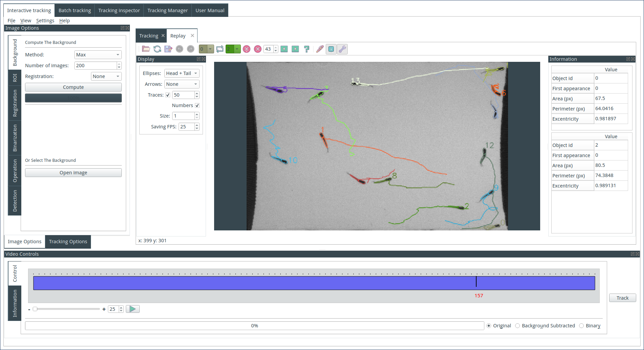Image resolution: width=644 pixels, height=350 pixels.
Task: Click the pen annotation icon
Action: coord(320,49)
